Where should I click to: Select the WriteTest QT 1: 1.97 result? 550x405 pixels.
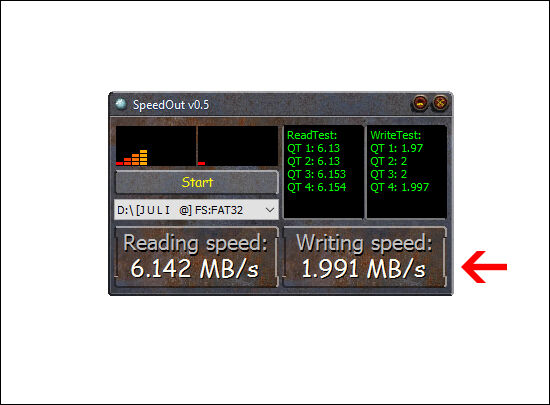397,148
